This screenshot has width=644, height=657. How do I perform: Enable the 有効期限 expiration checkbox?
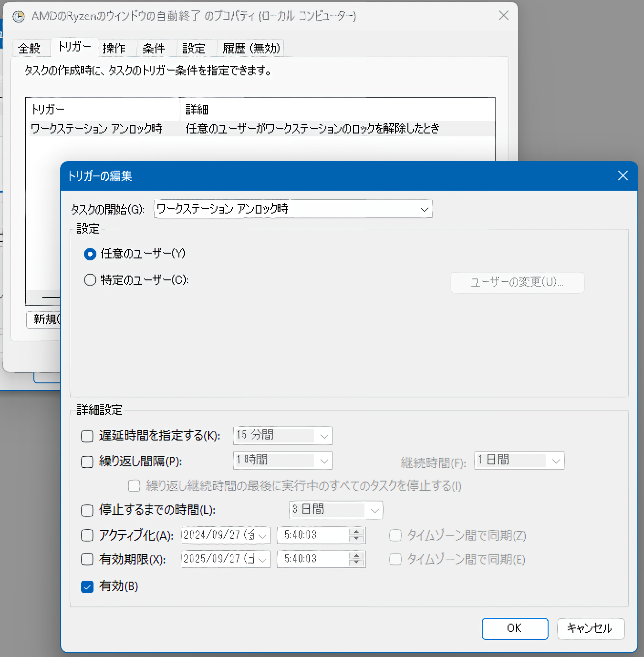pos(87,559)
